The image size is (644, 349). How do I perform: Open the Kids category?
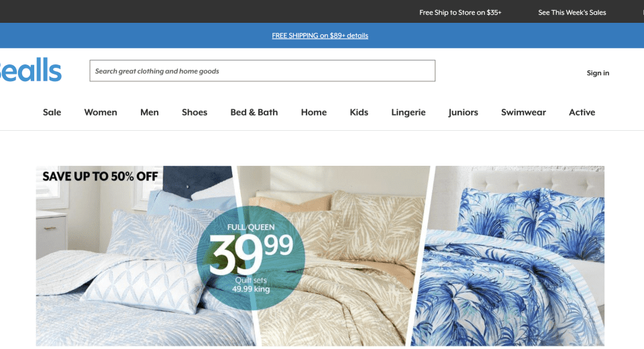click(x=359, y=112)
